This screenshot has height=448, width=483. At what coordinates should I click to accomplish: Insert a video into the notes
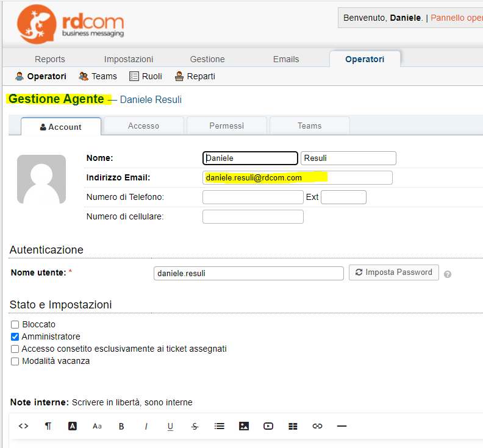click(268, 426)
